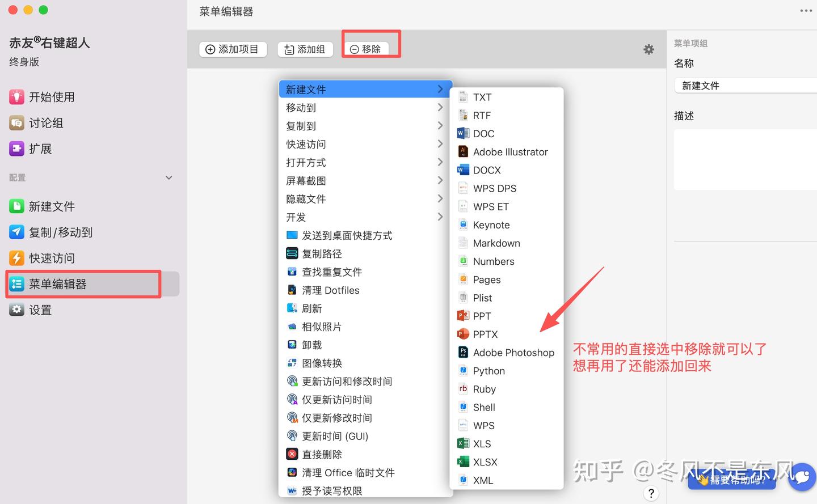Click the 清理 Dotfiles icon
Viewport: 817px width, 504px height.
(292, 290)
